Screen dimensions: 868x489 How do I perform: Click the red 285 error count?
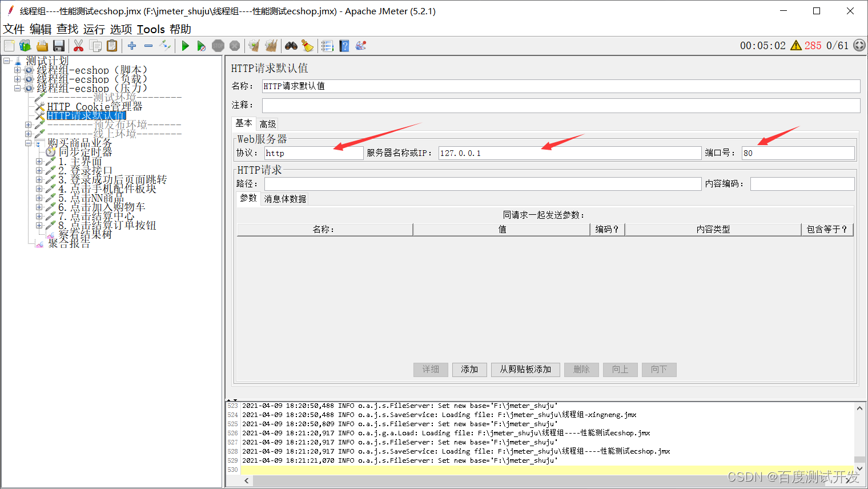(813, 46)
